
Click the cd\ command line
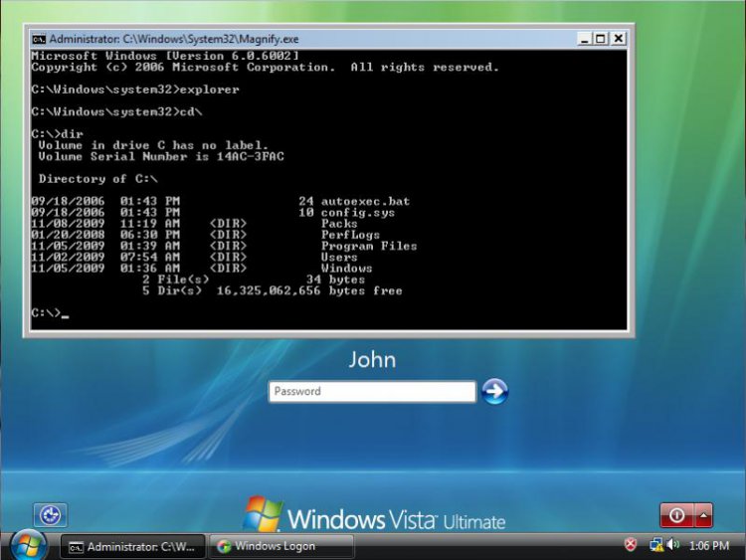tap(116, 111)
